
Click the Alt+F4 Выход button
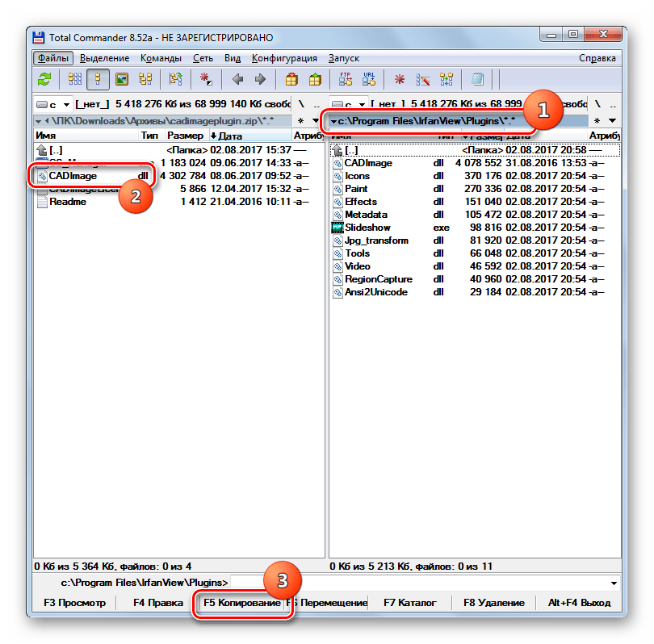click(x=579, y=603)
